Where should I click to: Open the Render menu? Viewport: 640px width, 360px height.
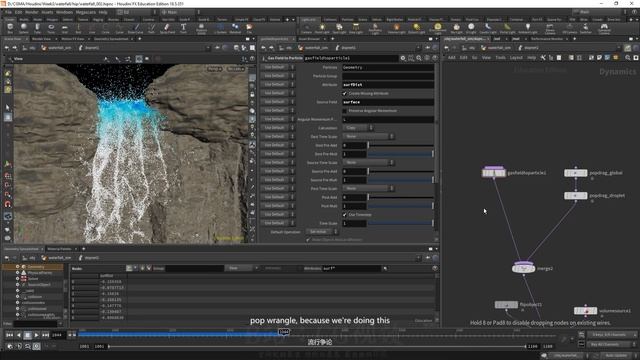(x=31, y=12)
